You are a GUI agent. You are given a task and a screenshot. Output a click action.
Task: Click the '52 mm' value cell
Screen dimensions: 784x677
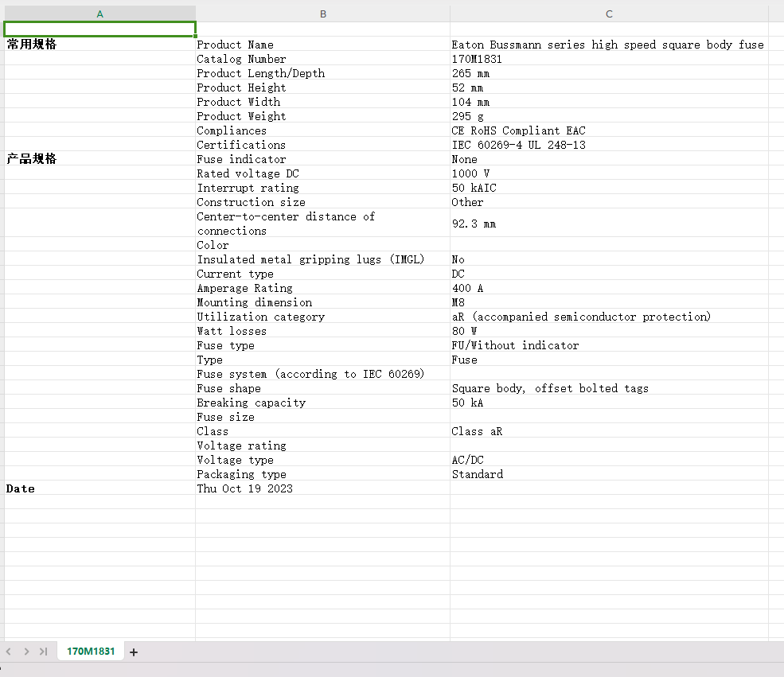tap(609, 88)
